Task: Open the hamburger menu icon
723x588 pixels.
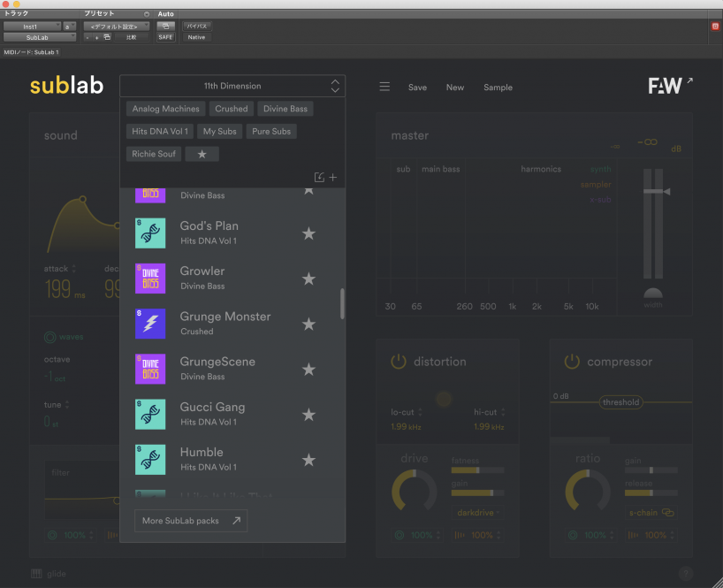Action: [384, 88]
